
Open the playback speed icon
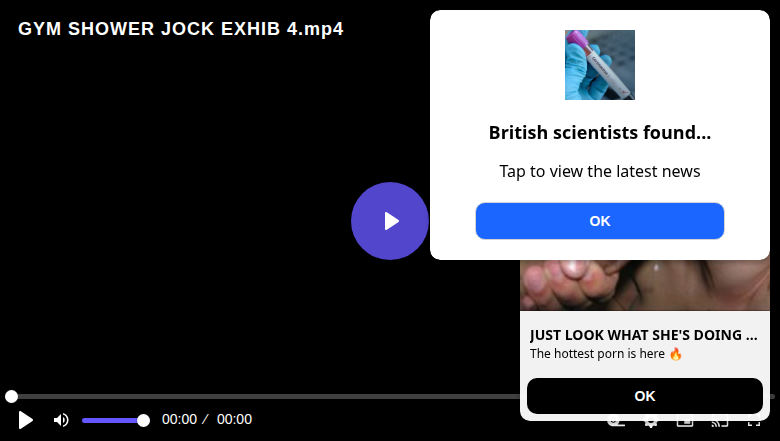click(616, 423)
